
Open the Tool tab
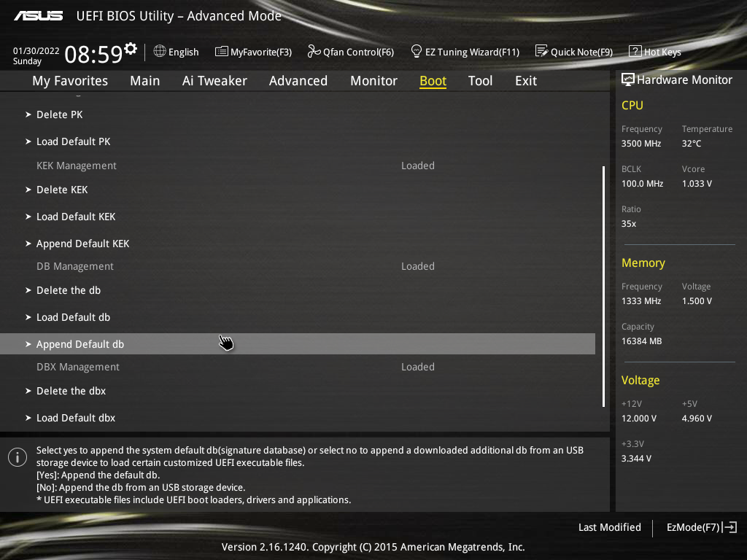pos(480,81)
